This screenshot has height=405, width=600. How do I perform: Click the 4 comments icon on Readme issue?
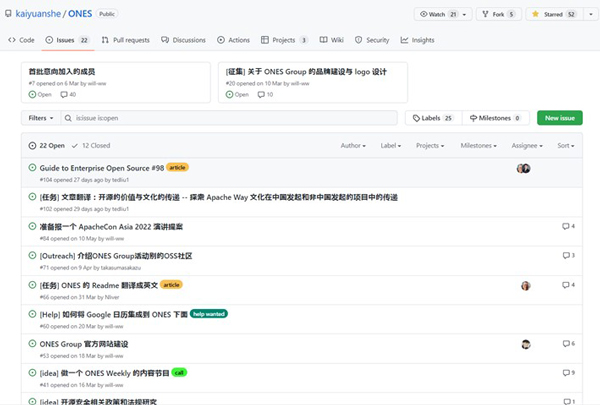click(568, 285)
